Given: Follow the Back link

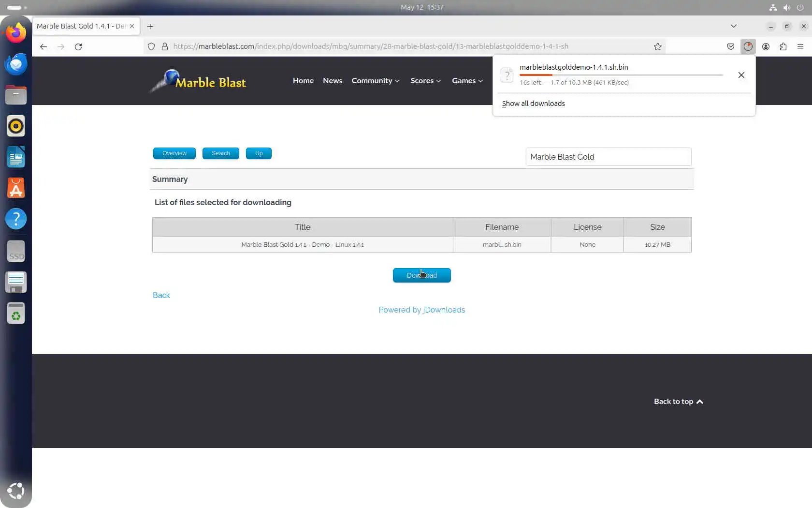Looking at the screenshot, I should 161,295.
